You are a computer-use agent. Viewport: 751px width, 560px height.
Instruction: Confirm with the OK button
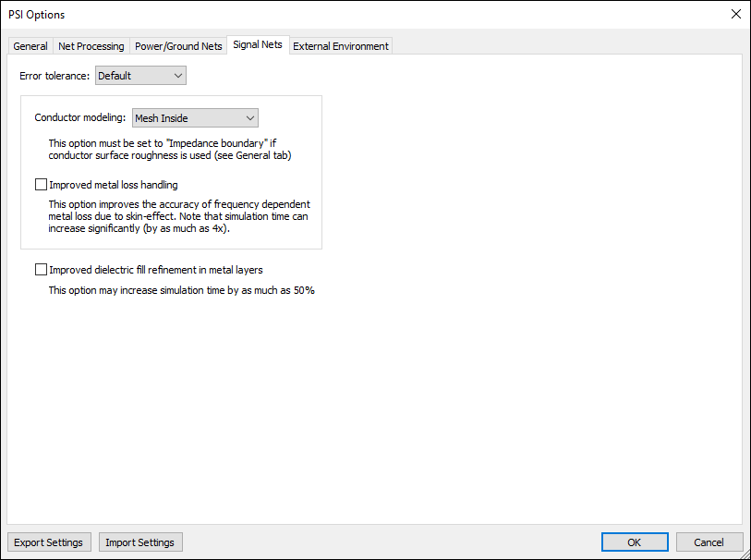pos(635,542)
